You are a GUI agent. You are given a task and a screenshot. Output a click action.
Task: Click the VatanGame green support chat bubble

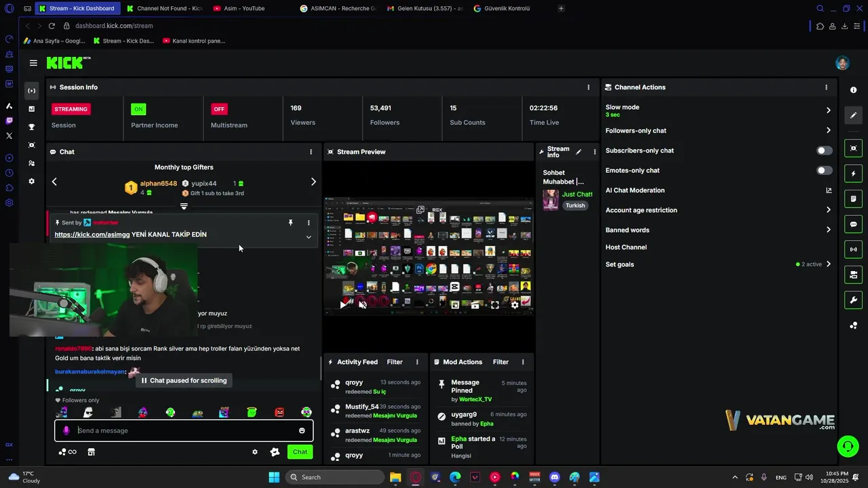click(848, 446)
